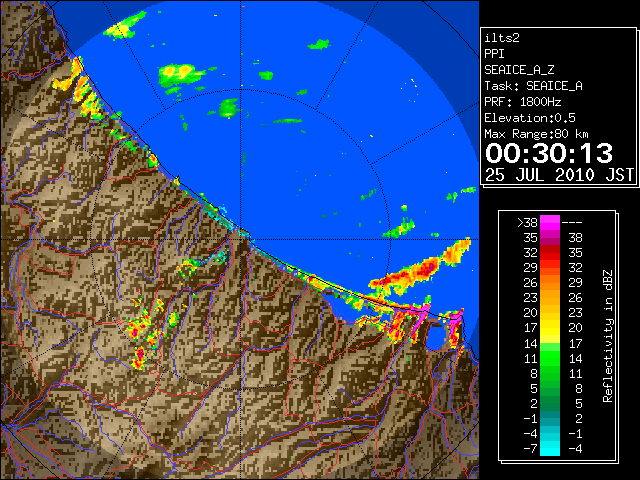Image resolution: width=640 pixels, height=480 pixels.
Task: Pick the cyan bottom swatch in legend
Action: tap(550, 449)
